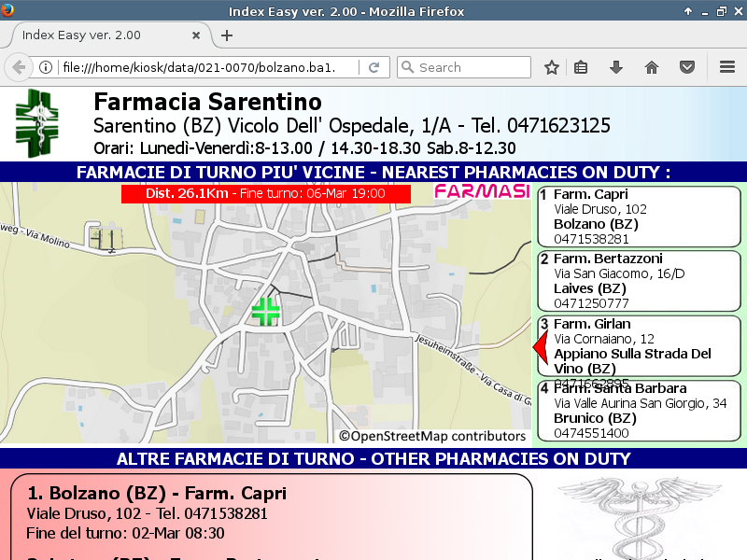Image resolution: width=747 pixels, height=560 pixels.
Task: Open a new tab with plus button
Action: point(227,35)
